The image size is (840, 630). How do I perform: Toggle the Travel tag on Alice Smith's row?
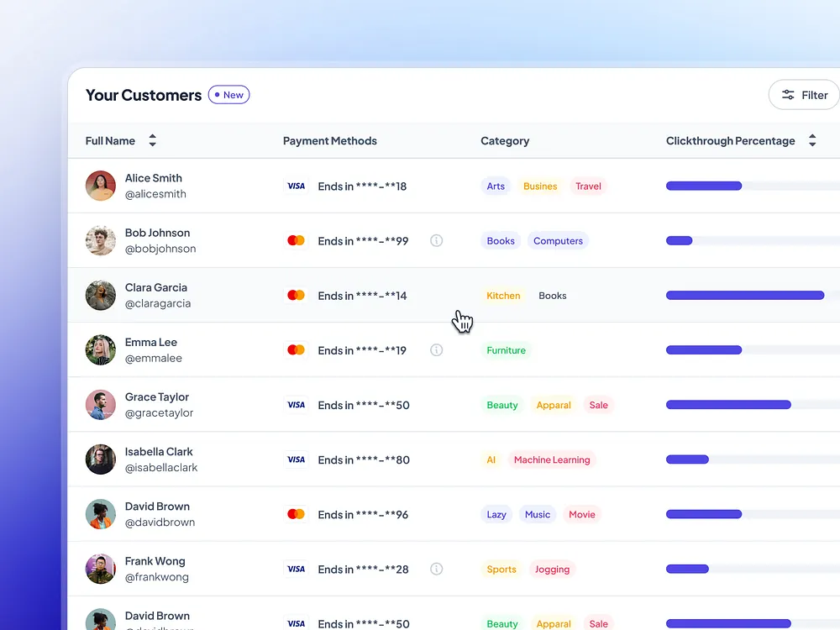587,186
